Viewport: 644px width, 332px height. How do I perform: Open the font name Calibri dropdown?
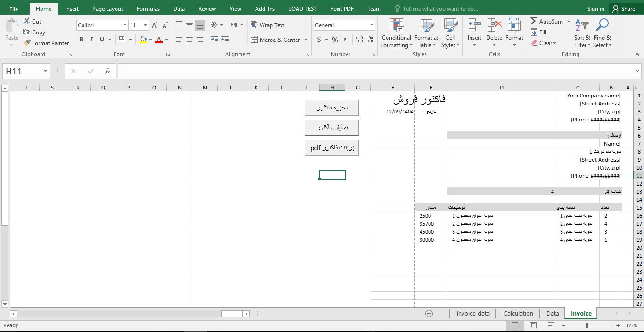(125, 25)
